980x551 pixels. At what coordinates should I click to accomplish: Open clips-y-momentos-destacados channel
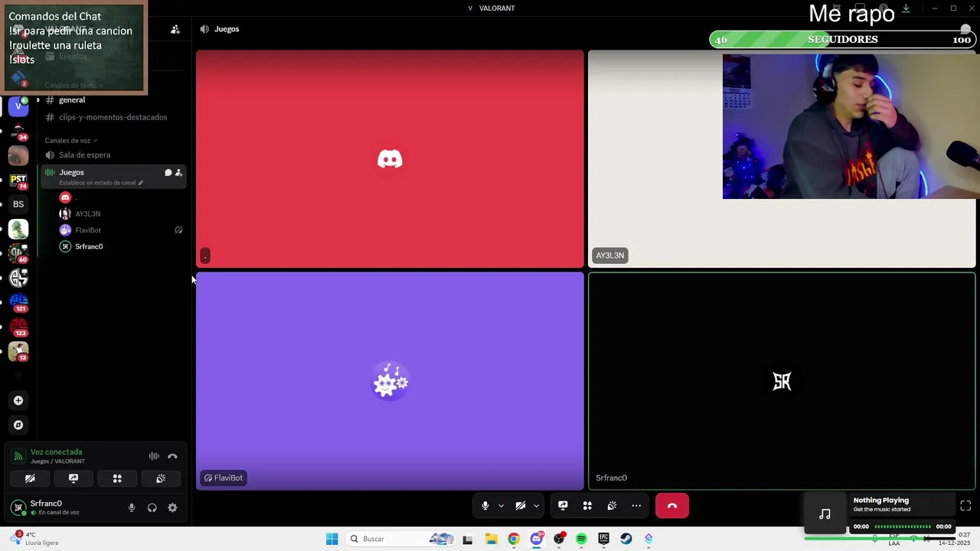click(113, 117)
